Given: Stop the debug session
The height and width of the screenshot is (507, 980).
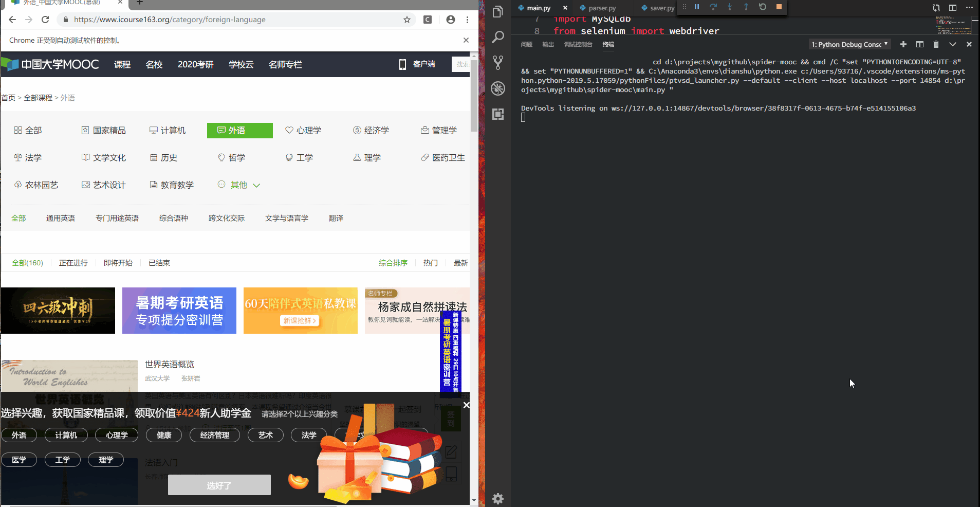Looking at the screenshot, I should tap(779, 7).
